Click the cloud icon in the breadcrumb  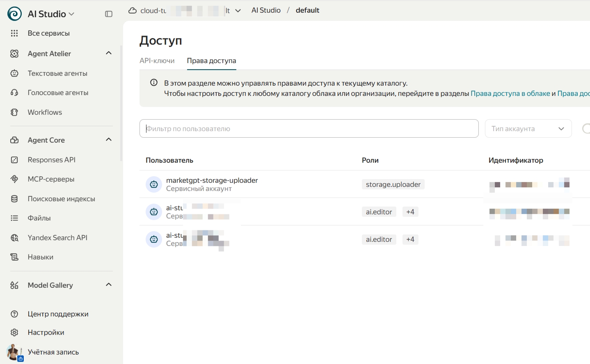(x=133, y=11)
